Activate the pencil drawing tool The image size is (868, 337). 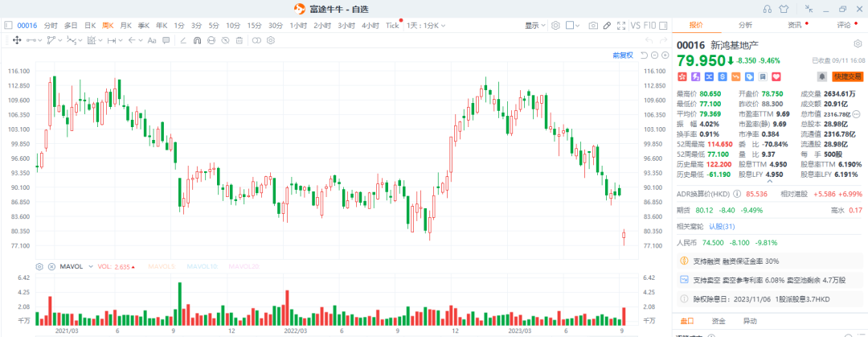tap(607, 25)
